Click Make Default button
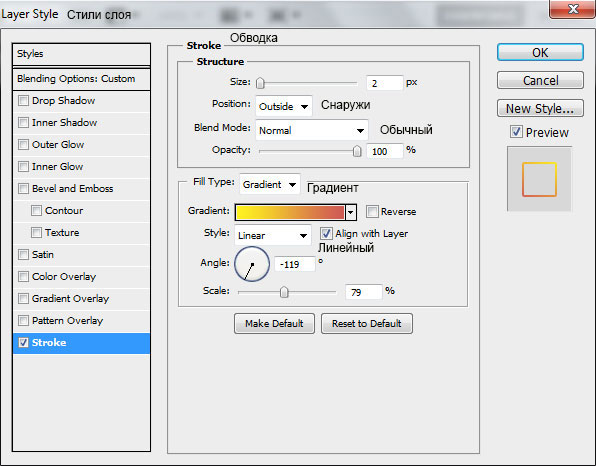The height and width of the screenshot is (466, 596). click(x=274, y=323)
